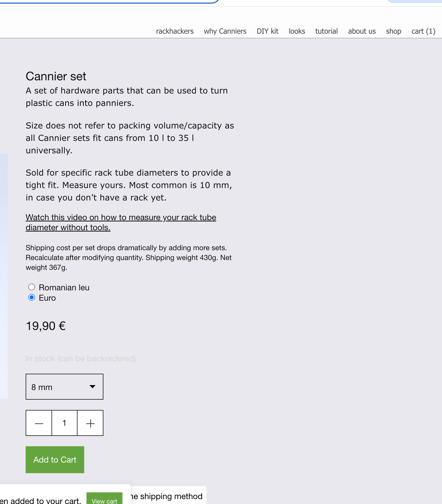
Task: Click Add to Cart button
Action: [55, 460]
